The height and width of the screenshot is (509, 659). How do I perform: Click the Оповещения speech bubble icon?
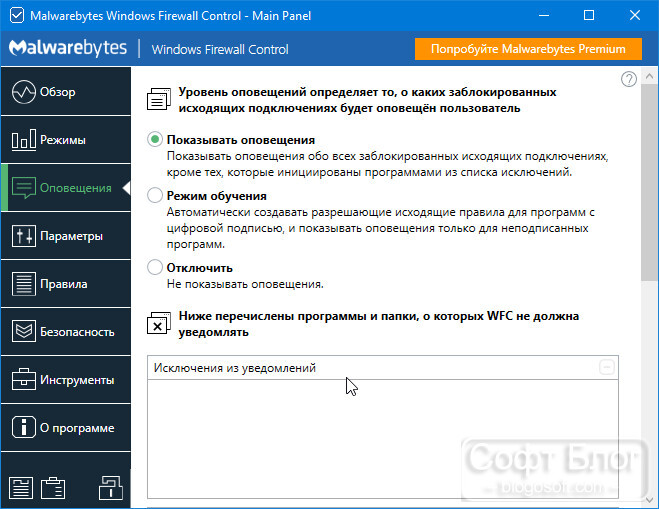24,187
